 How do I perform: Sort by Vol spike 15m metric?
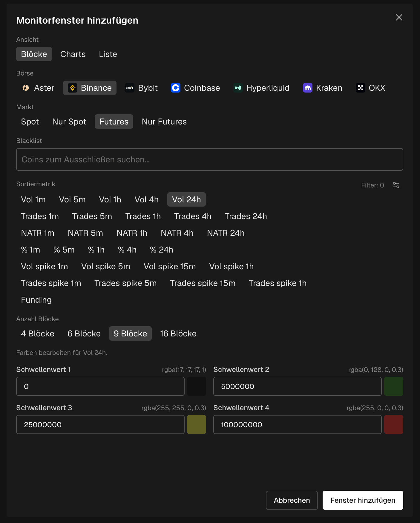point(170,266)
